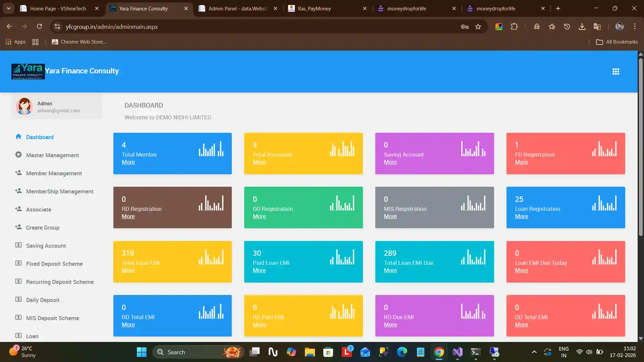Show hidden system tray icons chevron
The image size is (644, 362).
tap(534, 352)
